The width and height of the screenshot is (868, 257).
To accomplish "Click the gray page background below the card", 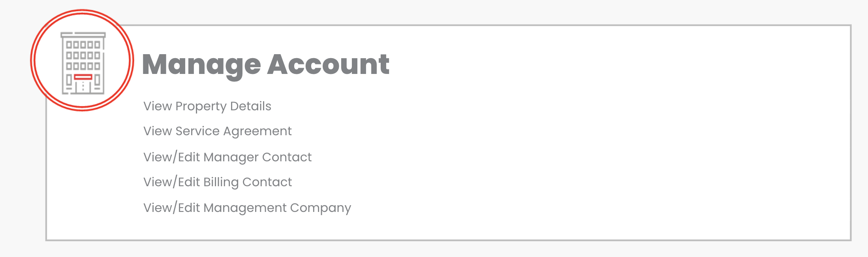I will pos(434,250).
